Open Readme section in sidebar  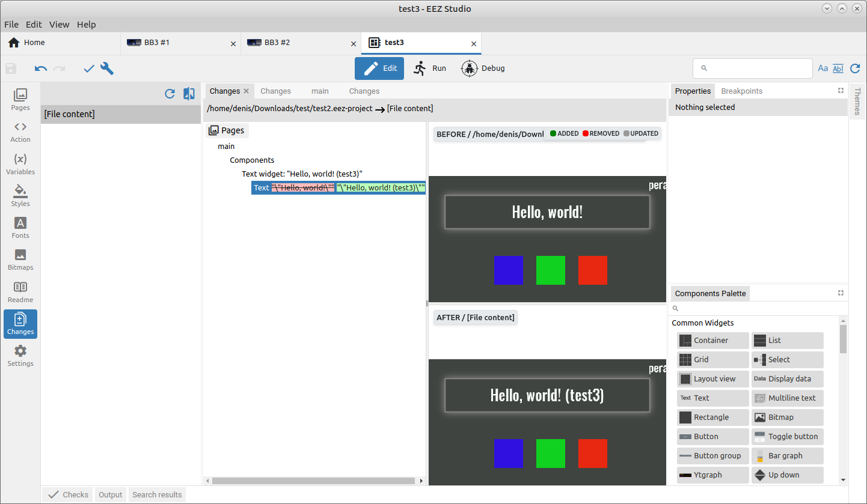[20, 292]
